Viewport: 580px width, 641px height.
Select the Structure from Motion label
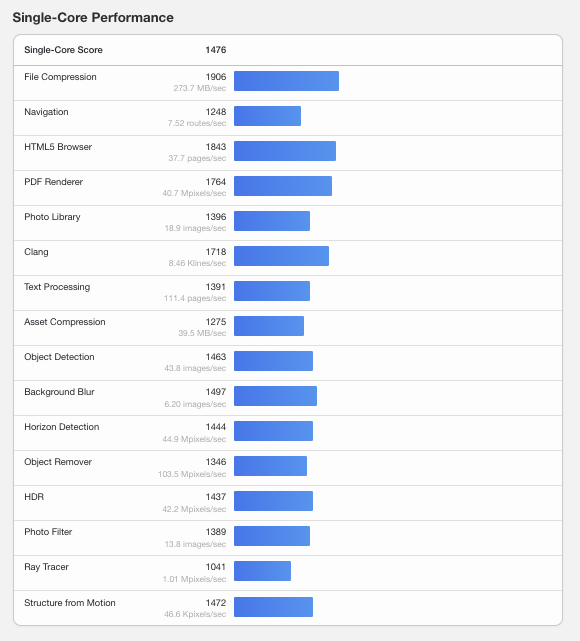[x=70, y=603]
